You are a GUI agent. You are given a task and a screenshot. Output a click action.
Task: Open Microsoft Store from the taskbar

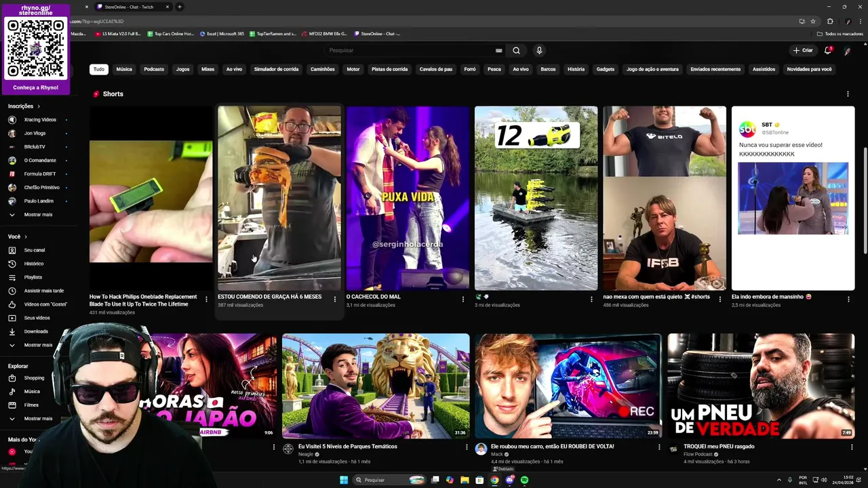pyautogui.click(x=479, y=480)
